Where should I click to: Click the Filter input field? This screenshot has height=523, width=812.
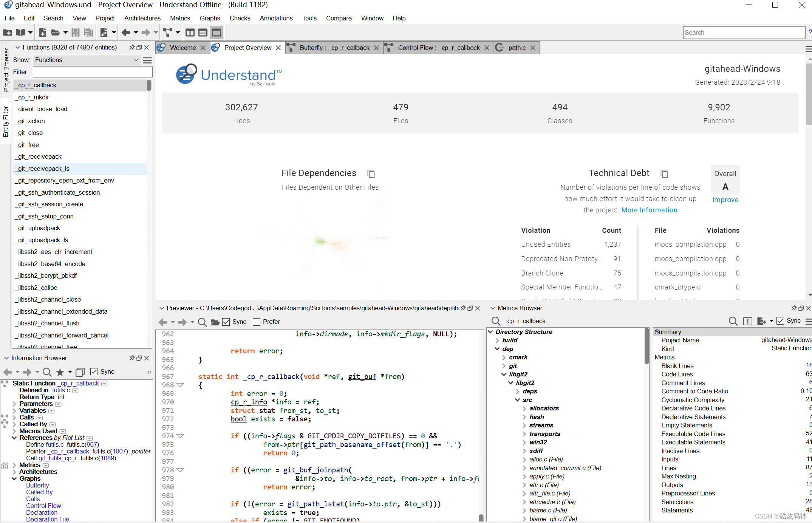(x=93, y=72)
